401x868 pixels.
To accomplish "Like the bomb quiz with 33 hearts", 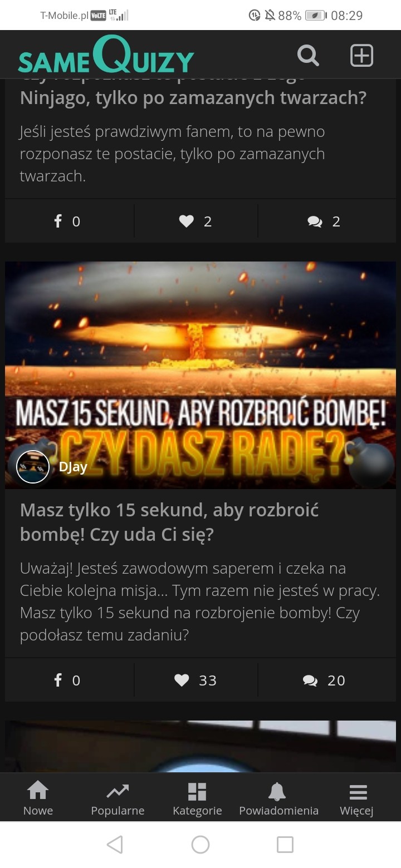I will (x=195, y=680).
